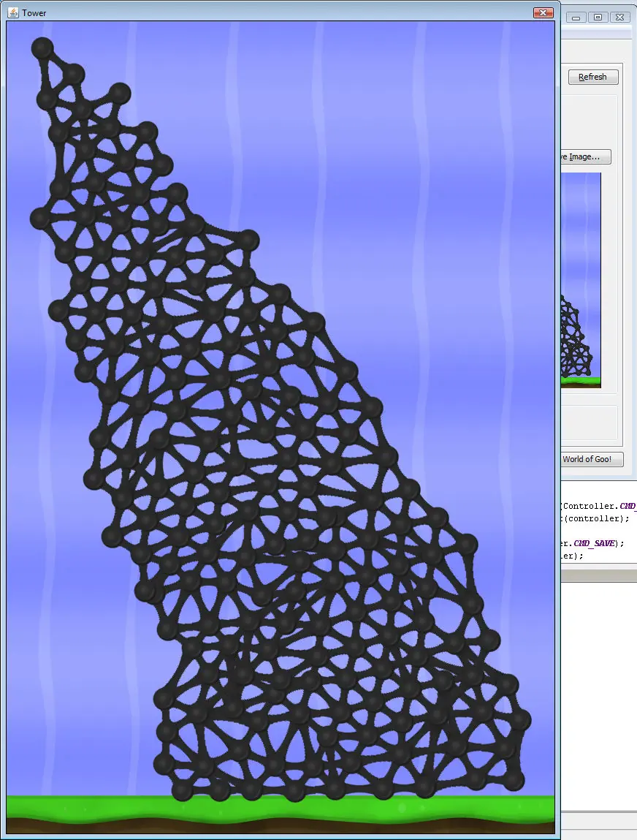Click the empty panel below the thumbnail
637x840 pixels.
click(x=589, y=422)
